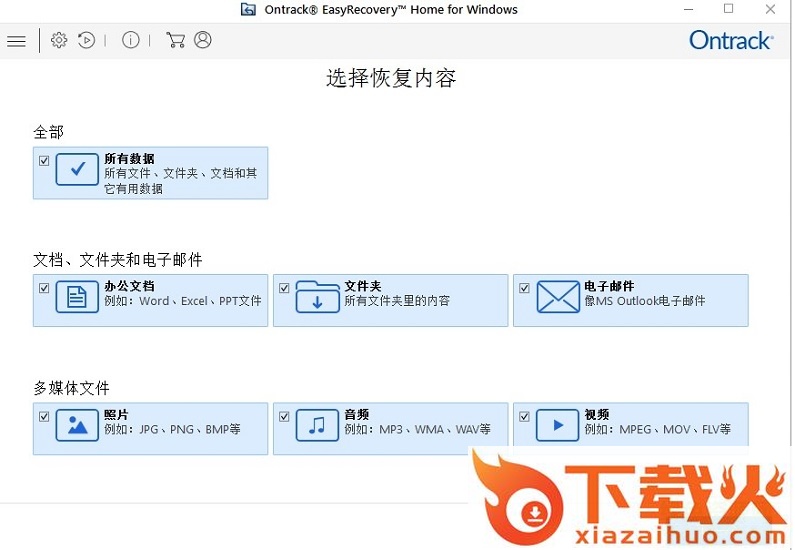This screenshot has height=550, width=795.
Task: Click the 电子邮件 envelope icon
Action: [x=558, y=297]
